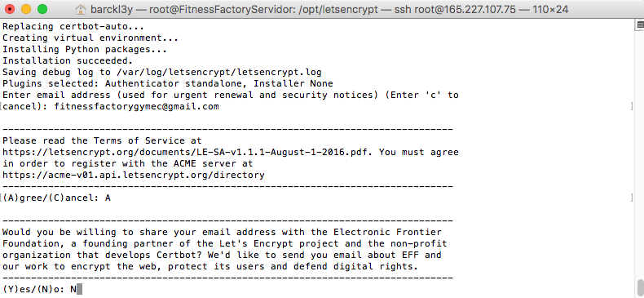
Task: Click the left mark bracket beside the cancel): line
Action: (x=2, y=107)
